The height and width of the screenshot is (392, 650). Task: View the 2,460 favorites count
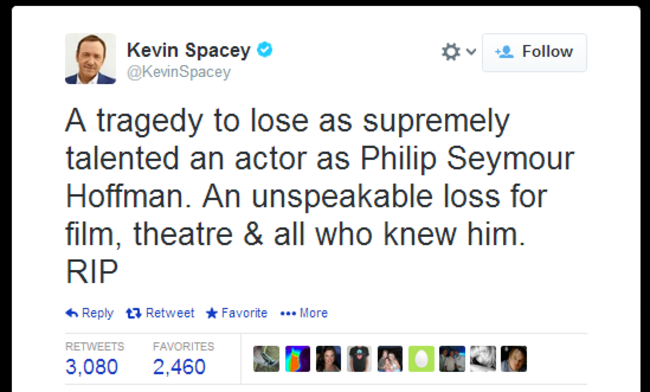pyautogui.click(x=179, y=367)
